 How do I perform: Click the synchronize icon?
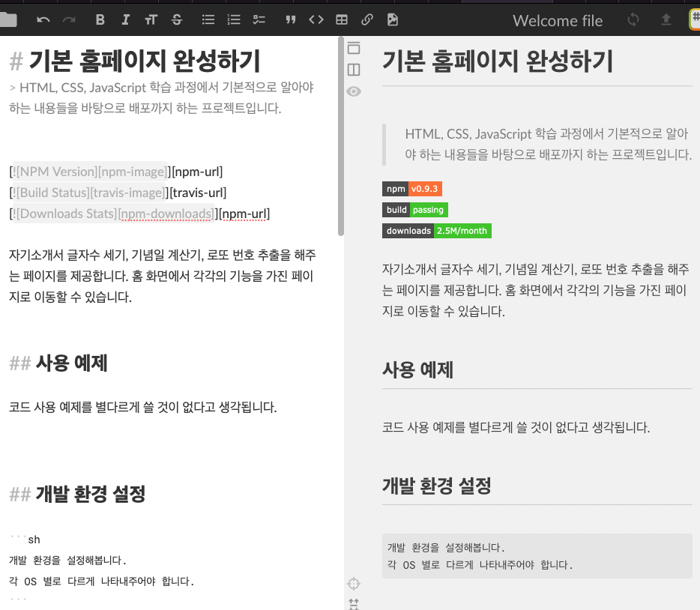[x=633, y=19]
